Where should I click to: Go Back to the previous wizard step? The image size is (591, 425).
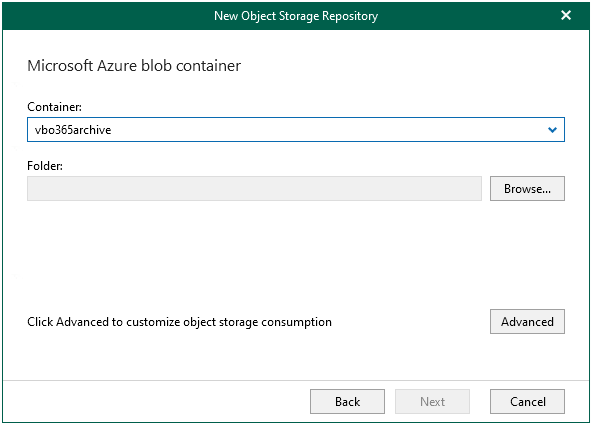tap(348, 402)
